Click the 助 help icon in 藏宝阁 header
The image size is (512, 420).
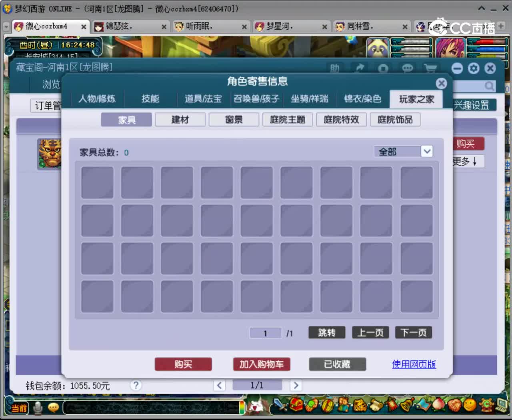pyautogui.click(x=335, y=69)
